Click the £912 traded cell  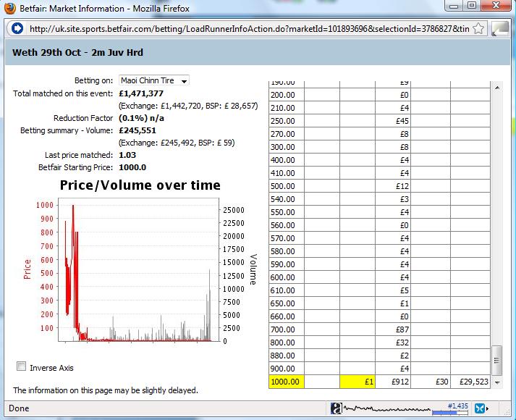point(393,382)
